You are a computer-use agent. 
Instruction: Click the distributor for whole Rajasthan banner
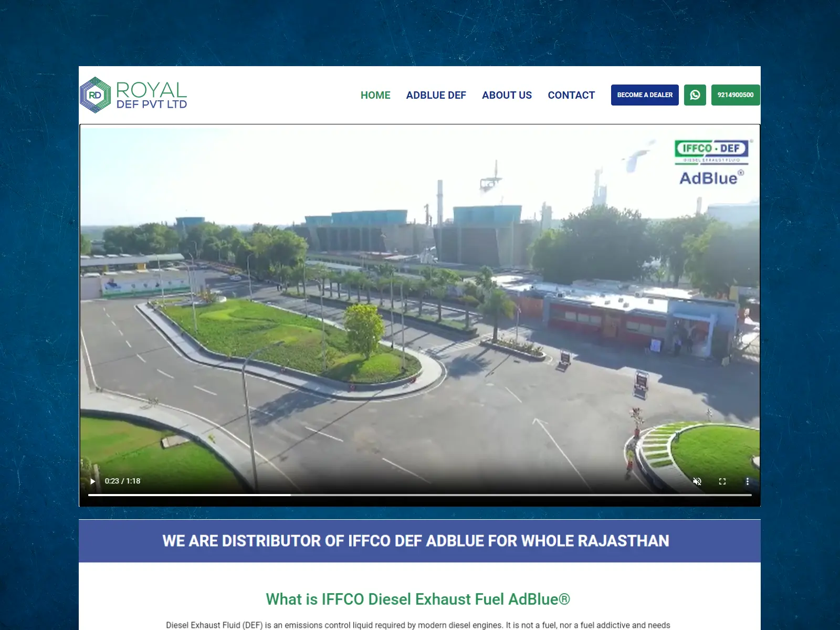click(x=419, y=541)
